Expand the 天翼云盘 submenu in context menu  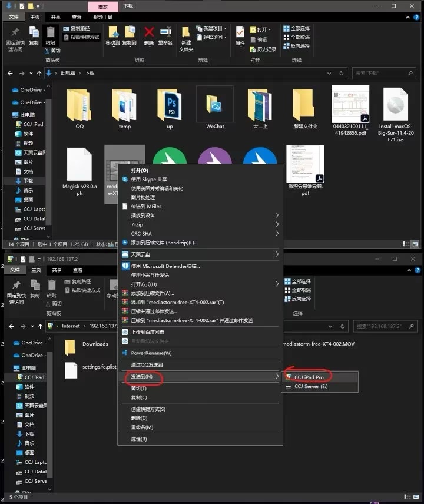point(277,254)
